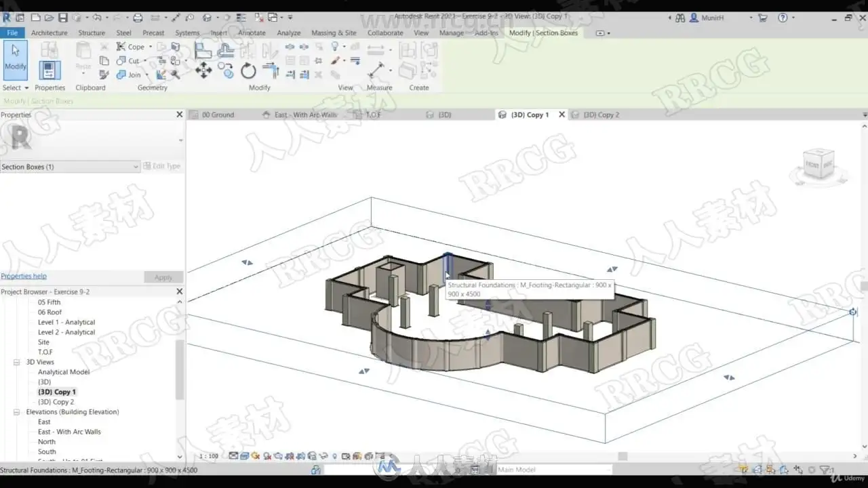Select the Modify arrow tool
868x488 pixels.
[16, 60]
